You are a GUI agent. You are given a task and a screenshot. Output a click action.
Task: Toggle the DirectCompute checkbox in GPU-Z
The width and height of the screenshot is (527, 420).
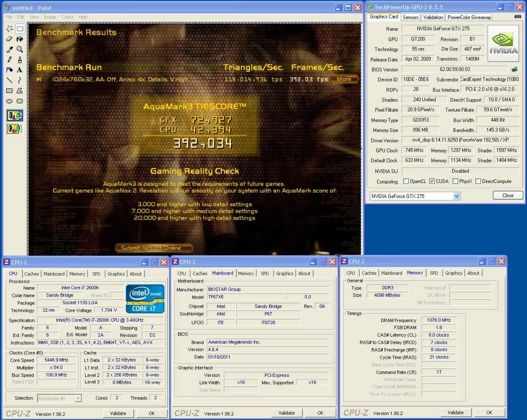coord(478,181)
